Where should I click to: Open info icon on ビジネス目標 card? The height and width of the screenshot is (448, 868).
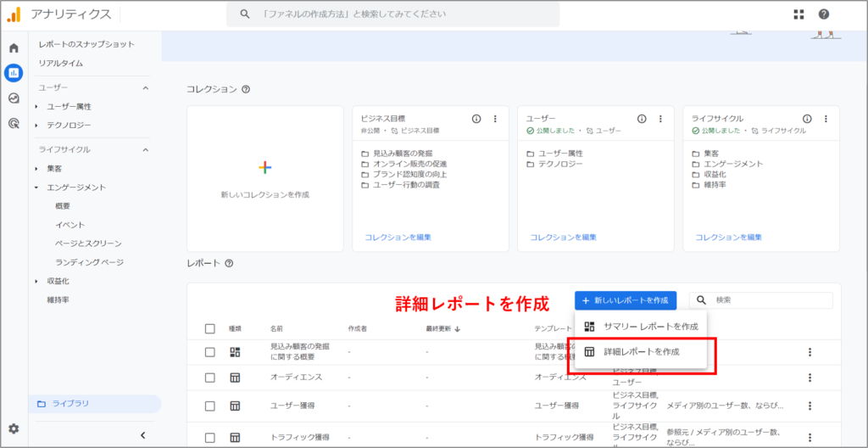pos(476,119)
